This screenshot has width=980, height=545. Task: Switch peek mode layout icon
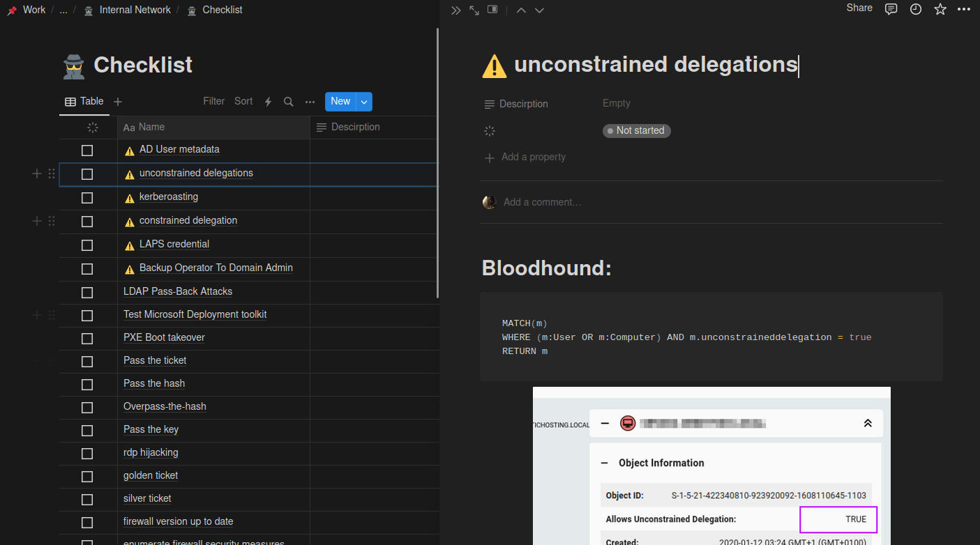[x=492, y=10]
